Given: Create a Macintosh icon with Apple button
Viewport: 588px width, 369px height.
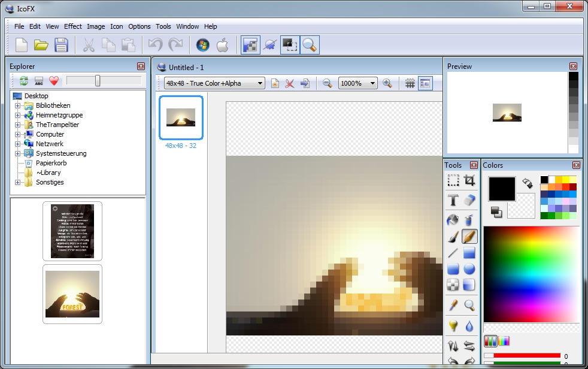Looking at the screenshot, I should (222, 45).
